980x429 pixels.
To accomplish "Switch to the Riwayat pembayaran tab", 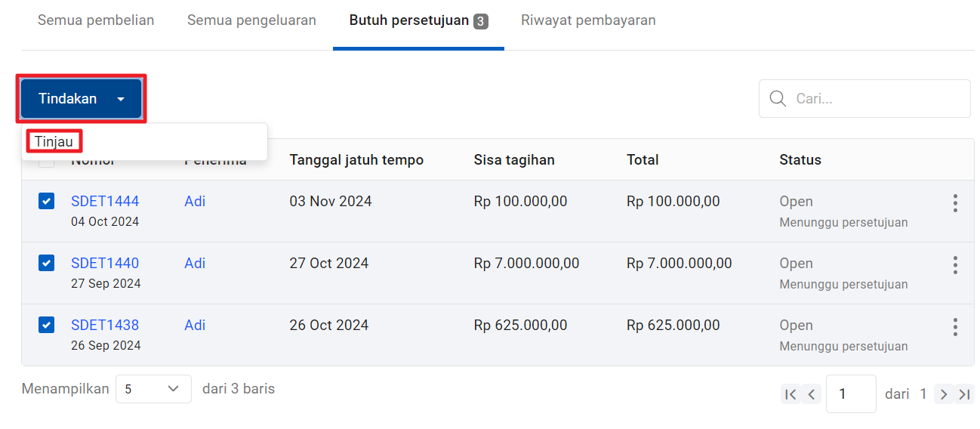I will click(x=588, y=20).
